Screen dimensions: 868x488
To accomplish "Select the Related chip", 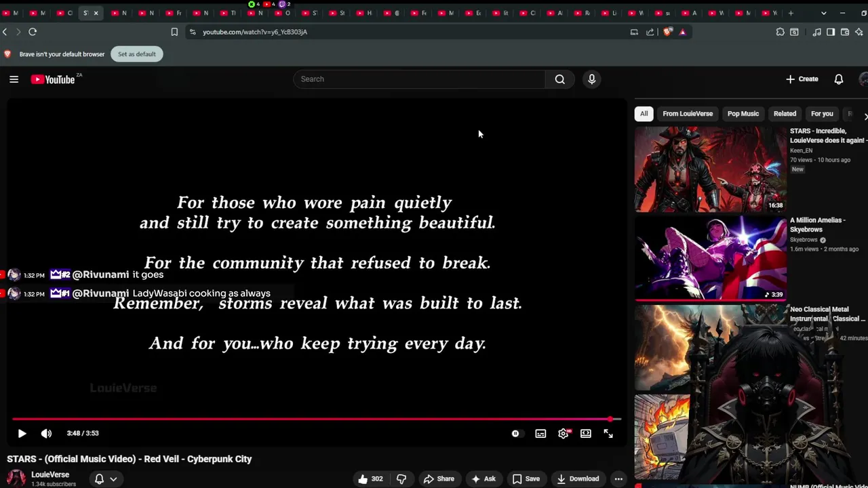I will pos(785,113).
